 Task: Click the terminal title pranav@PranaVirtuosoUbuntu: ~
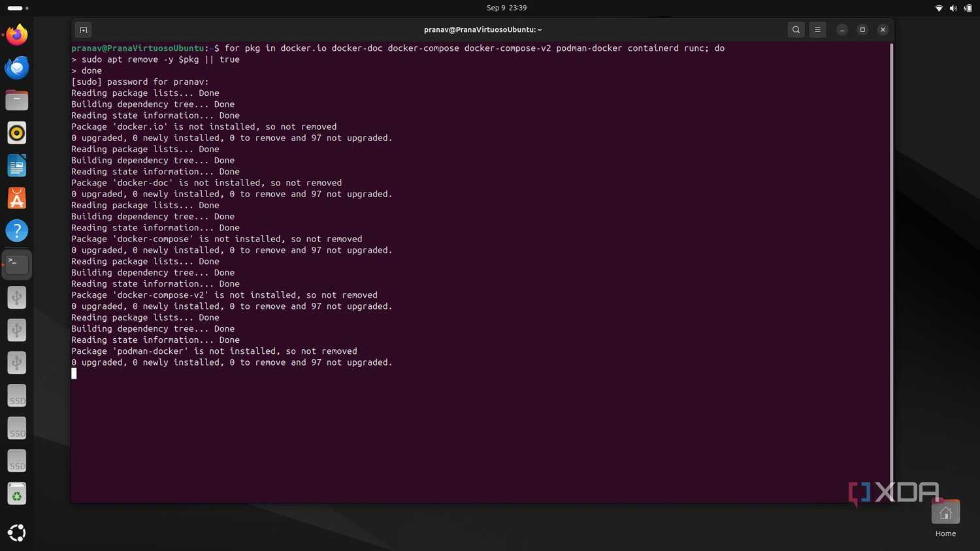[483, 29]
